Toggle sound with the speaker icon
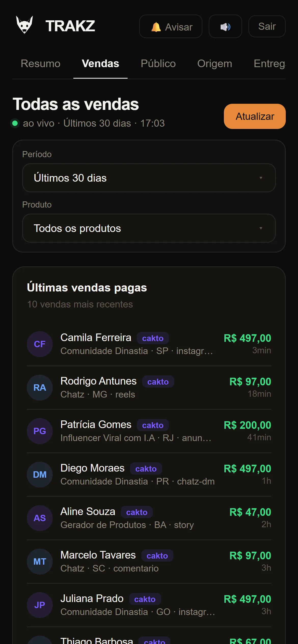The image size is (298, 644). pyautogui.click(x=225, y=26)
